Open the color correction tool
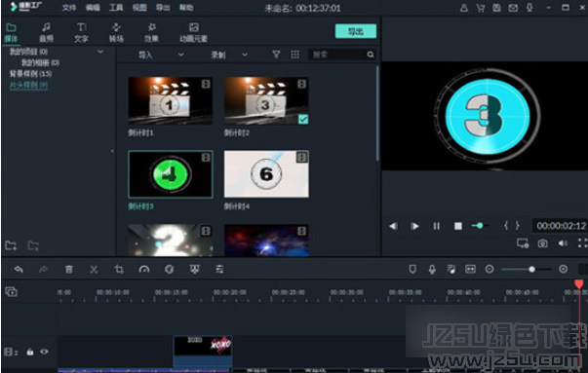Viewport: 588px width, 373px height. point(169,269)
